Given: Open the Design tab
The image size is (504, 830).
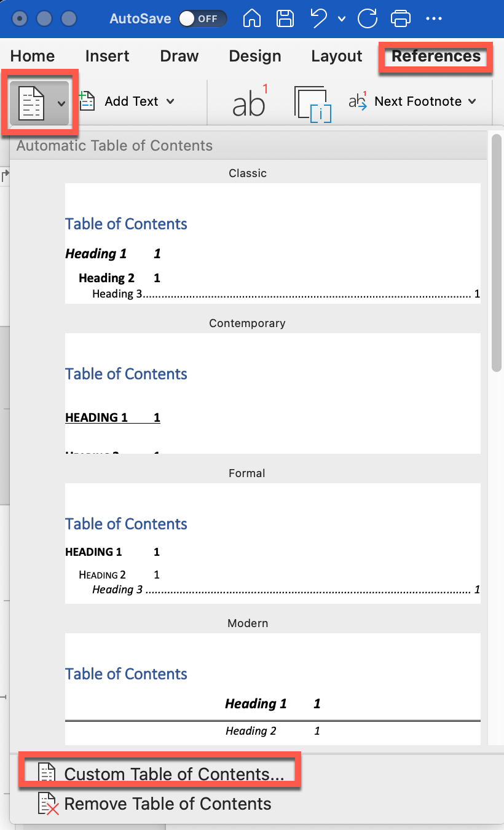Looking at the screenshot, I should click(x=255, y=56).
